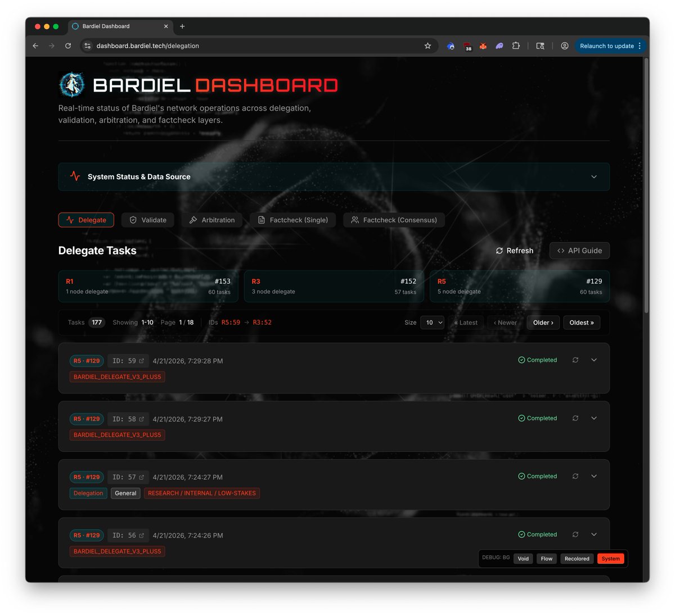
Task: Select the R3 round card #152
Action: coord(334,287)
